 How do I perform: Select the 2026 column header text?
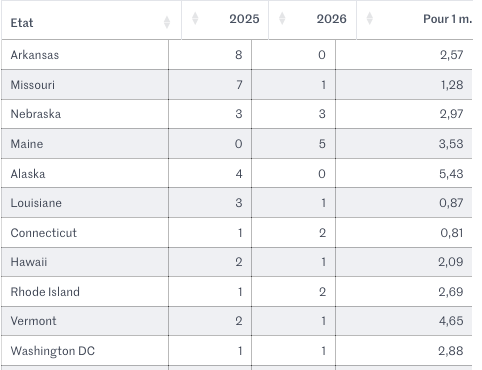tap(332, 19)
